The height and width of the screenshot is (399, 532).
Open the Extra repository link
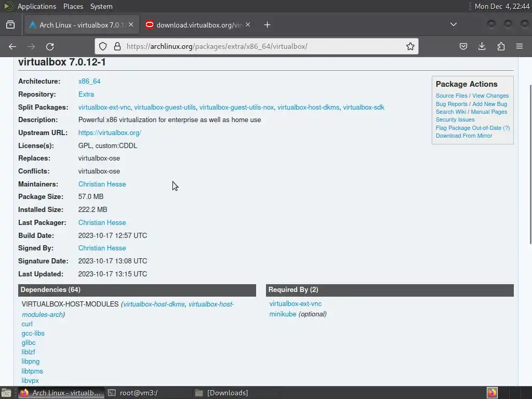[86, 95]
